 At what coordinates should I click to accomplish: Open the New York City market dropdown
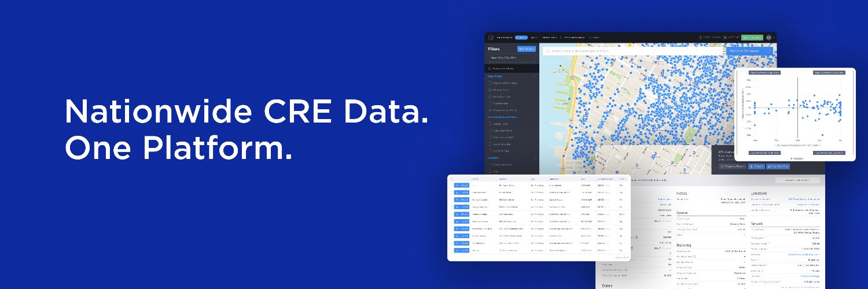click(x=512, y=58)
